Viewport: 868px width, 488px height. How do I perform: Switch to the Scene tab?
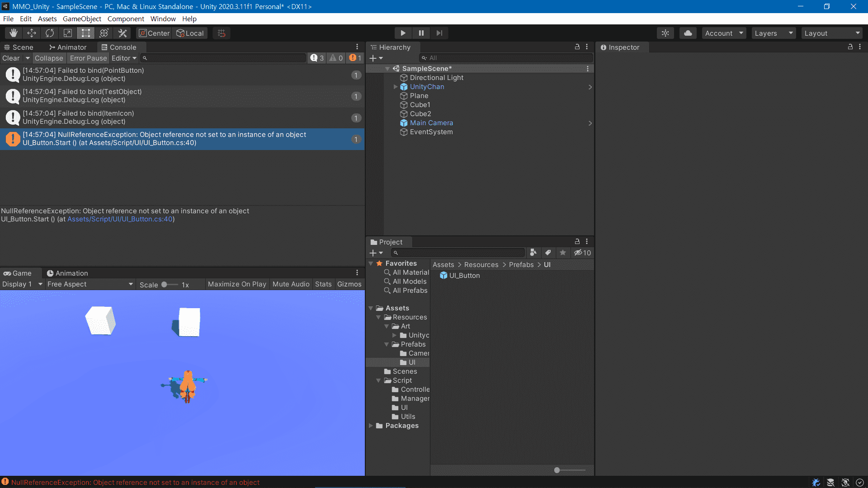[19, 47]
